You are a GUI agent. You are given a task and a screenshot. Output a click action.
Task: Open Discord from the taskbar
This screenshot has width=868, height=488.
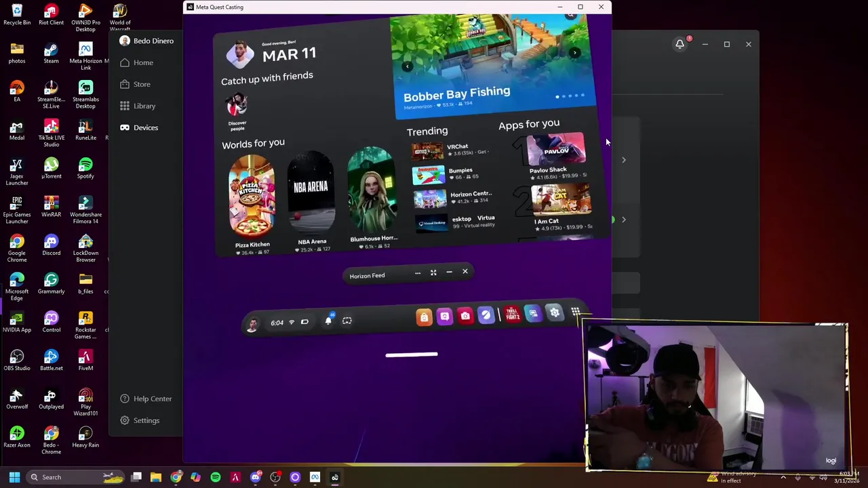click(255, 477)
